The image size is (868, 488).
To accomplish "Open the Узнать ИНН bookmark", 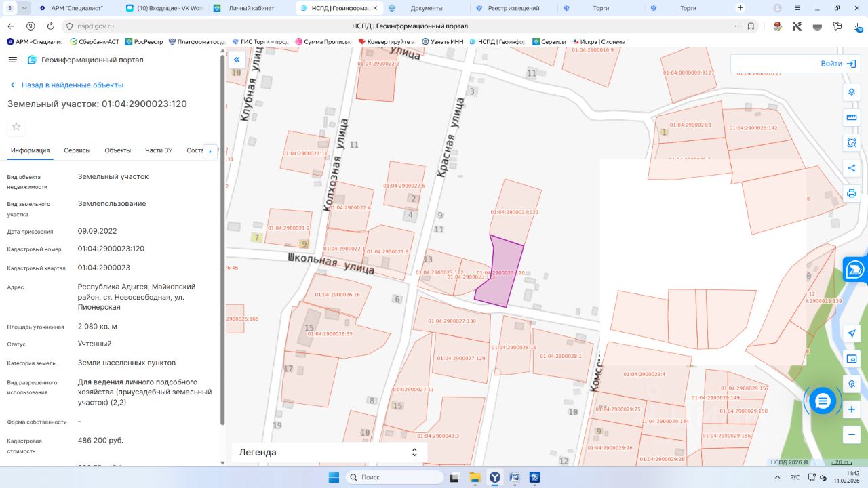I will tap(442, 41).
